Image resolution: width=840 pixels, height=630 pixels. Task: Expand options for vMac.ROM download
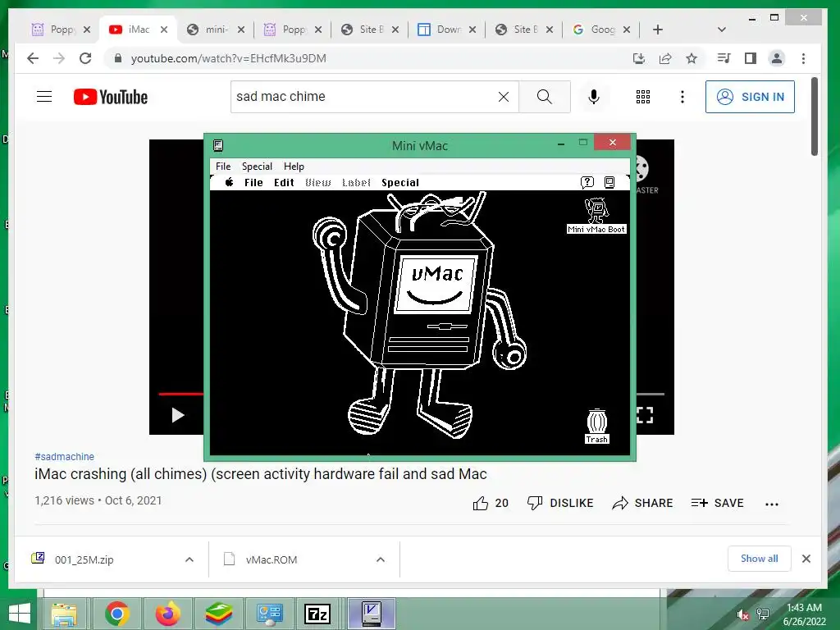coord(381,559)
